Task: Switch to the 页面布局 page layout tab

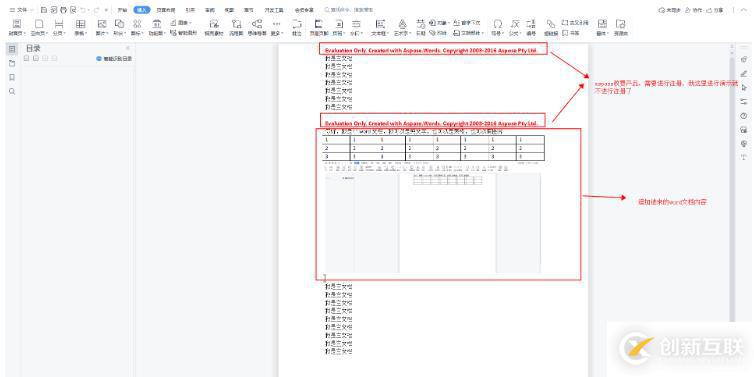Action: click(x=166, y=10)
